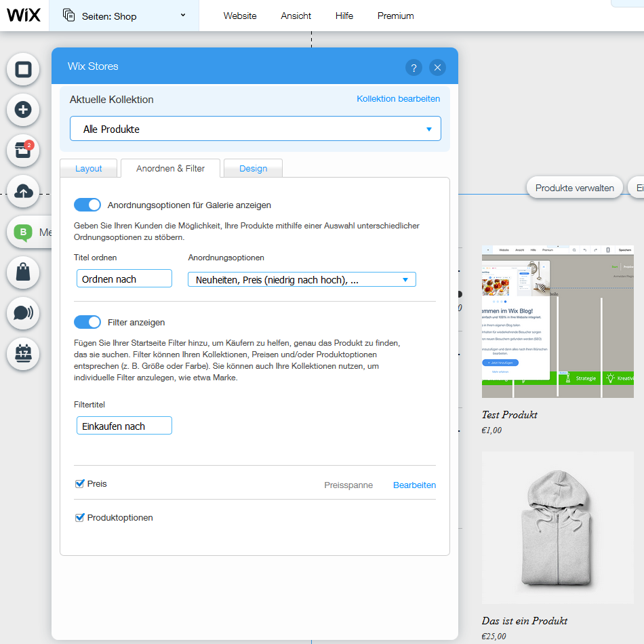Open the Wix Stores shopping bag icon
The height and width of the screenshot is (644, 644).
tap(23, 272)
